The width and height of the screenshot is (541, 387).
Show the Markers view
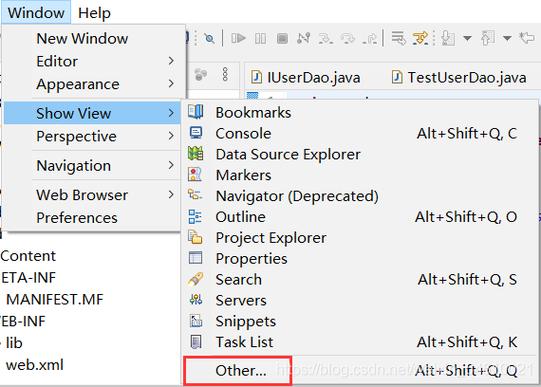pyautogui.click(x=360, y=175)
